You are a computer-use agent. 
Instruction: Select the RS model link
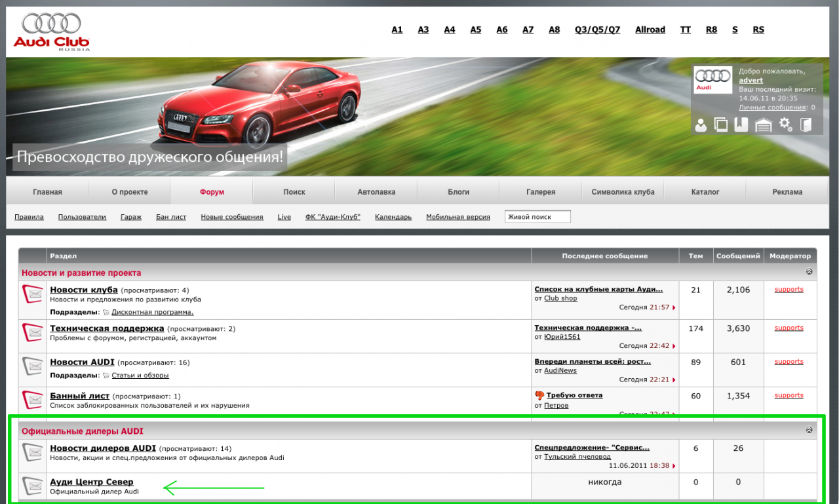[x=758, y=29]
